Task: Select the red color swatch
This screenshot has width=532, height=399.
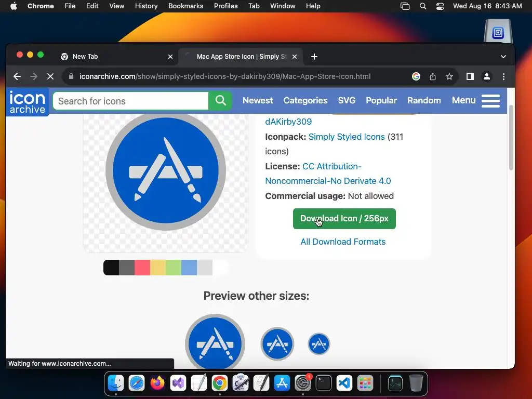Action: 142,268
